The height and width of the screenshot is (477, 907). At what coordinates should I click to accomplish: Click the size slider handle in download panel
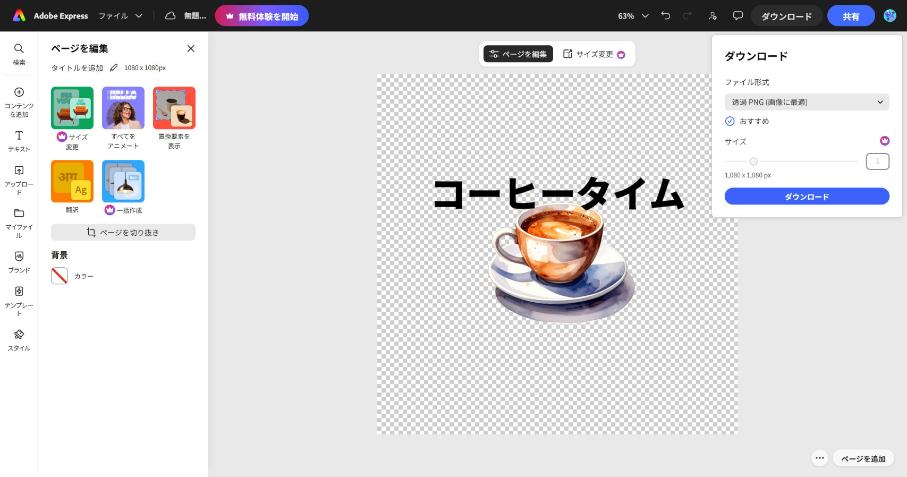tap(753, 161)
